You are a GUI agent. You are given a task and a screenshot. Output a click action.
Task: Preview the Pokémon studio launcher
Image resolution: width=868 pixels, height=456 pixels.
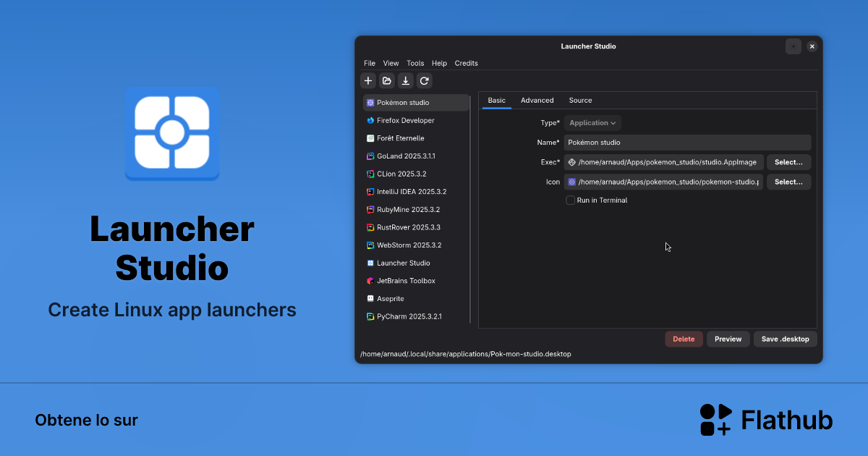click(x=728, y=339)
